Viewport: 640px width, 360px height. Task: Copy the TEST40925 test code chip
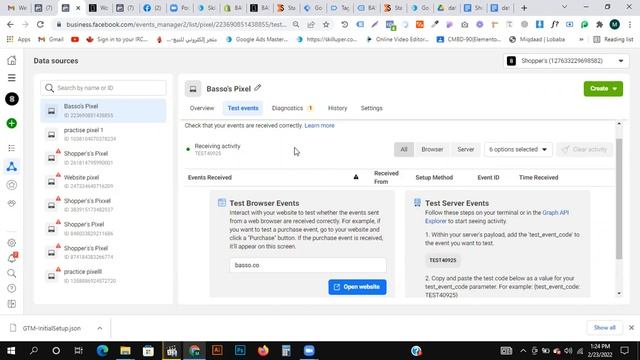(442, 260)
